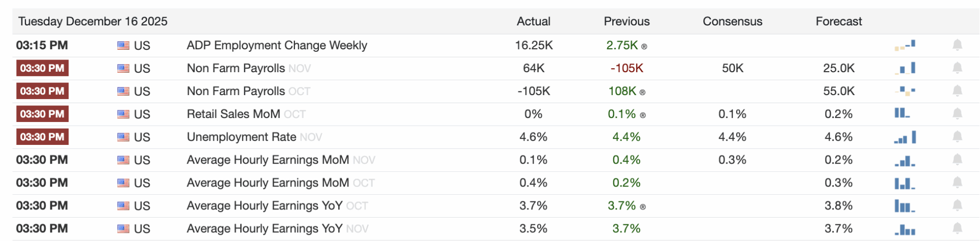Click the Tuesday December 16 2025 date header
The image size is (980, 241).
point(93,21)
